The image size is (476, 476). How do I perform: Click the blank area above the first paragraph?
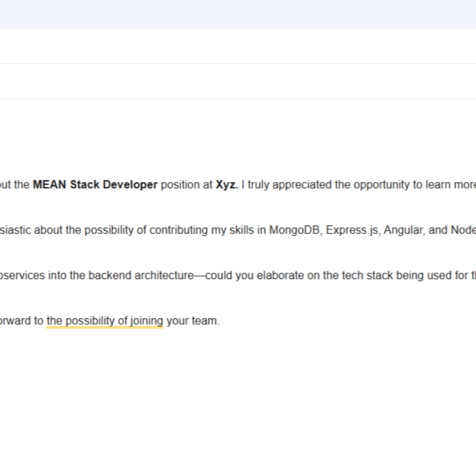click(238, 137)
